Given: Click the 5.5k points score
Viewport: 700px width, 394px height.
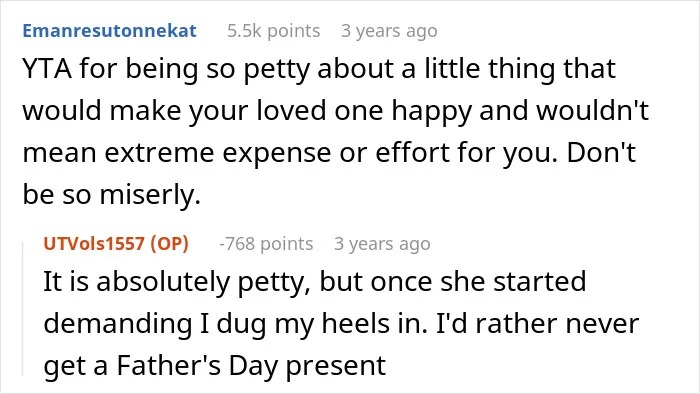Looking at the screenshot, I should (274, 31).
